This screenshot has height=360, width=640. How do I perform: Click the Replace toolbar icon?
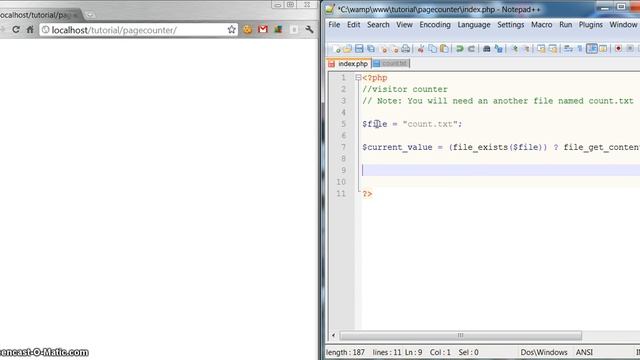click(498, 49)
